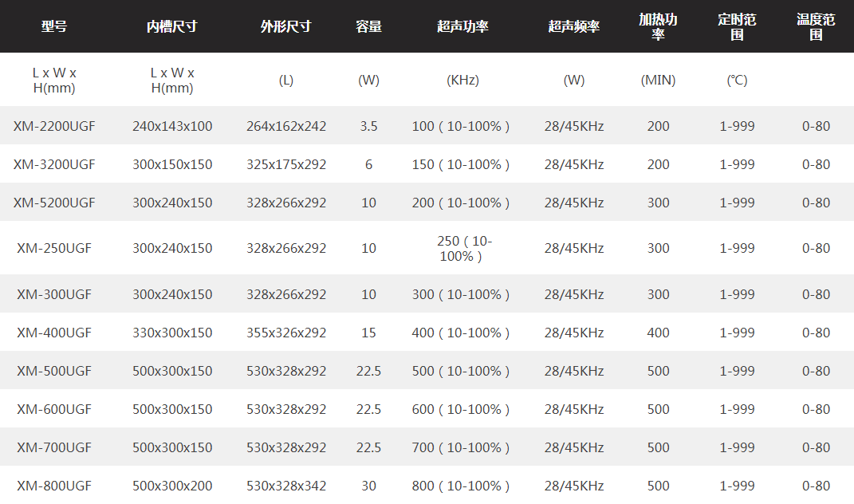Click heating power 500 in XM-800UGF row

[x=658, y=486]
